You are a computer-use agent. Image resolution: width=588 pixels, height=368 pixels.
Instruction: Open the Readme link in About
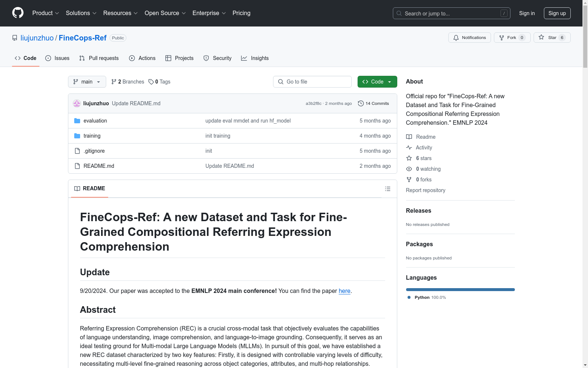point(421,137)
